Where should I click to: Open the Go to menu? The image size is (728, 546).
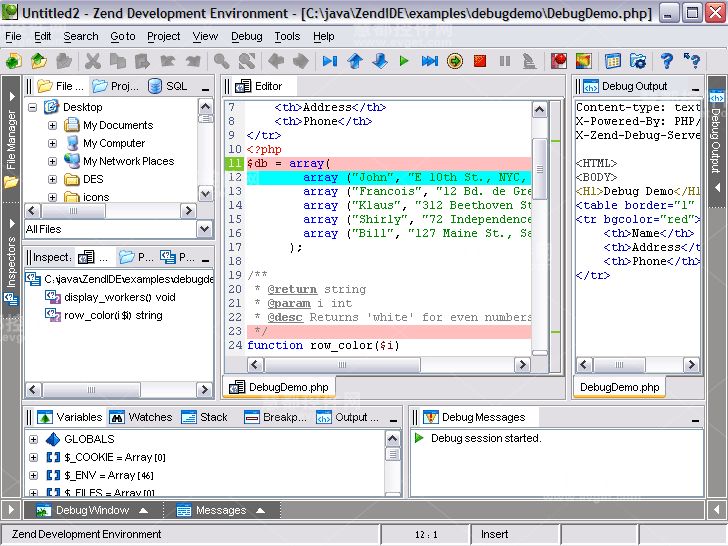coord(123,36)
